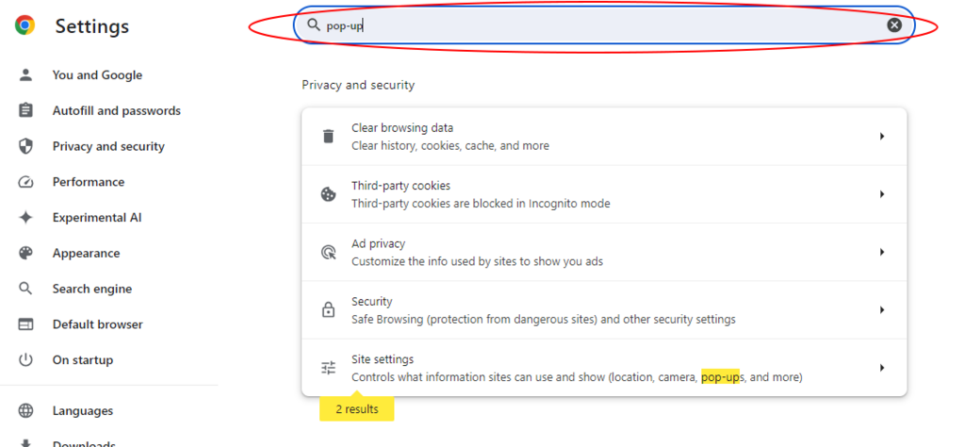Screen dimensions: 980x447
Task: Click the trash icon beside Clear browsing data
Action: pyautogui.click(x=328, y=137)
